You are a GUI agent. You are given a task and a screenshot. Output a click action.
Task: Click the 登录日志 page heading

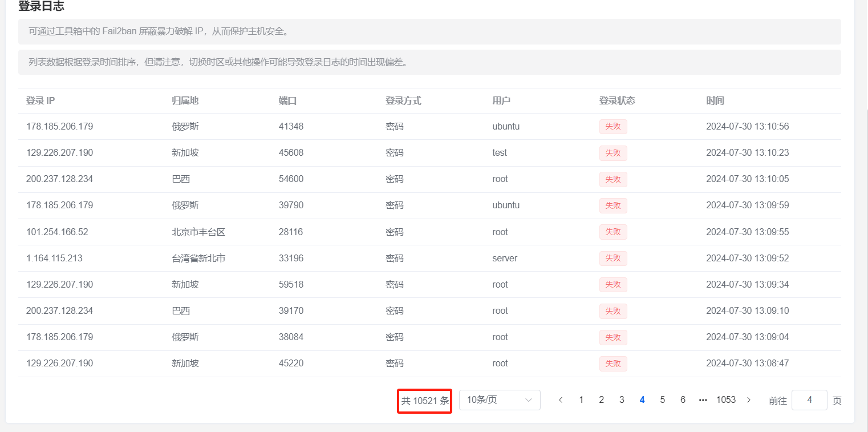[x=41, y=6]
